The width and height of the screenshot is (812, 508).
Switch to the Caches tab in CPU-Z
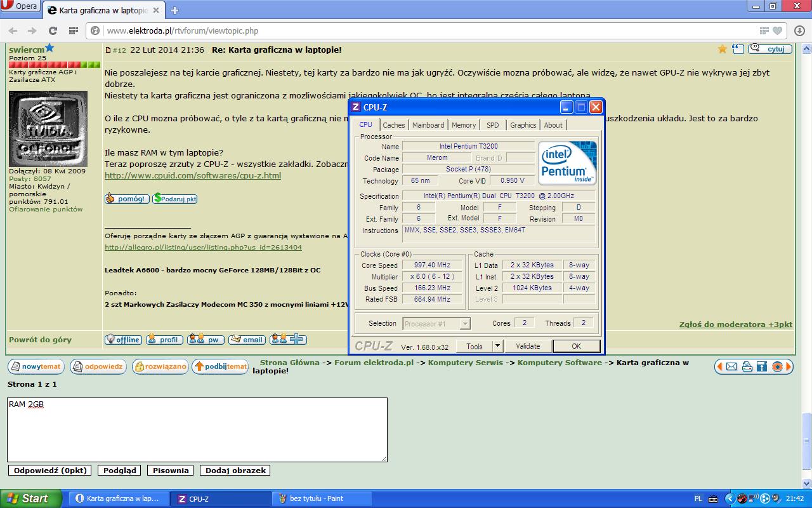pyautogui.click(x=394, y=125)
